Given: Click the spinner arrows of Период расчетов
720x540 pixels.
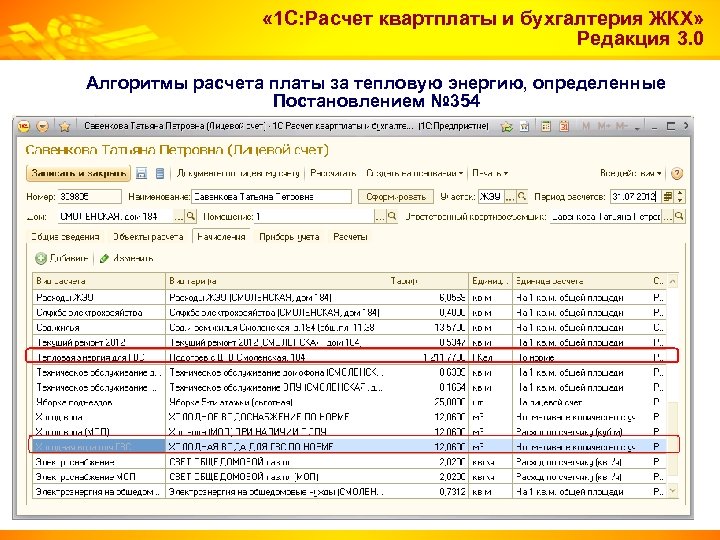Looking at the screenshot, I should 680,197.
